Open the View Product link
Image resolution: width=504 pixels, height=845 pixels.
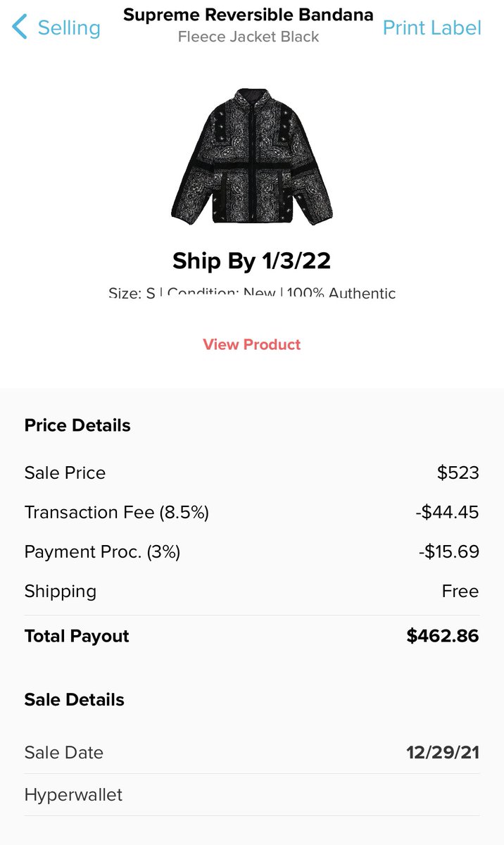point(251,344)
